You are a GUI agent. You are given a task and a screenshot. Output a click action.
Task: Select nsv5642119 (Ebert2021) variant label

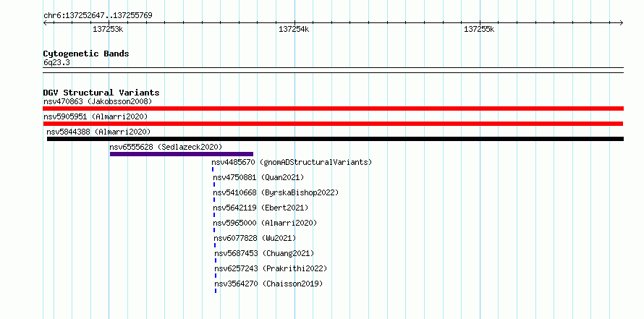(x=260, y=208)
